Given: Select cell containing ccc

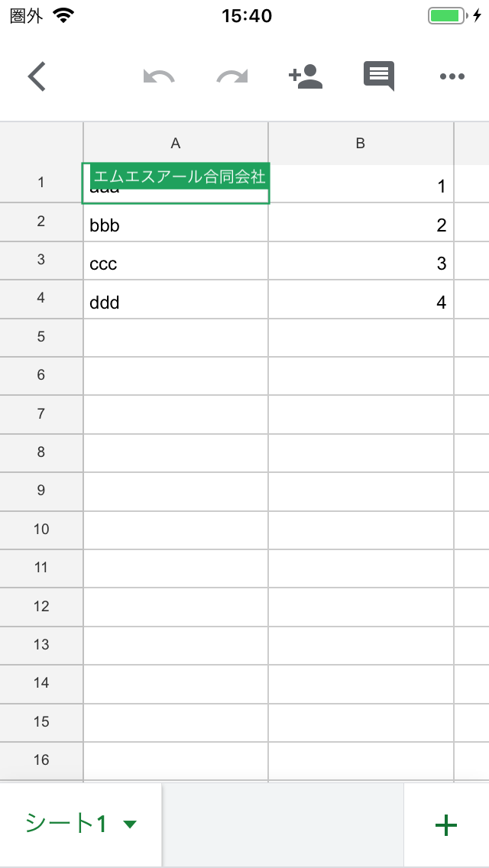Looking at the screenshot, I should [176, 264].
